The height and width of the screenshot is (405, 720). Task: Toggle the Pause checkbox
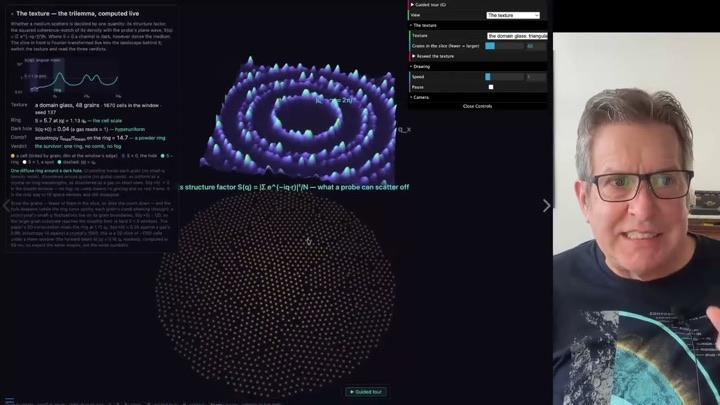click(491, 87)
